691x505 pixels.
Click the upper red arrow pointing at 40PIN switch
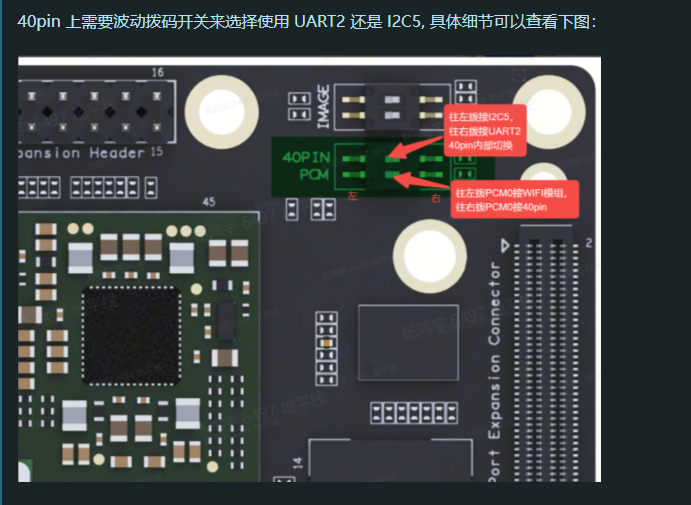[416, 148]
